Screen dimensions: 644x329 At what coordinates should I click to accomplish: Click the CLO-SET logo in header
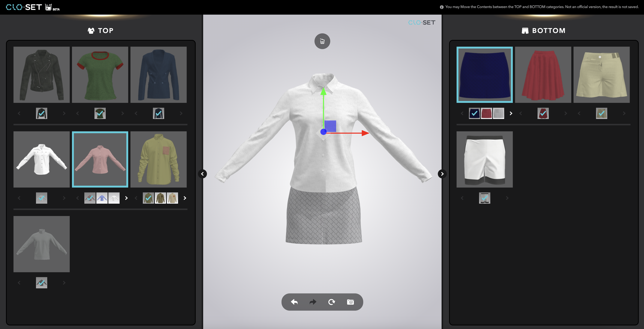[x=24, y=7]
